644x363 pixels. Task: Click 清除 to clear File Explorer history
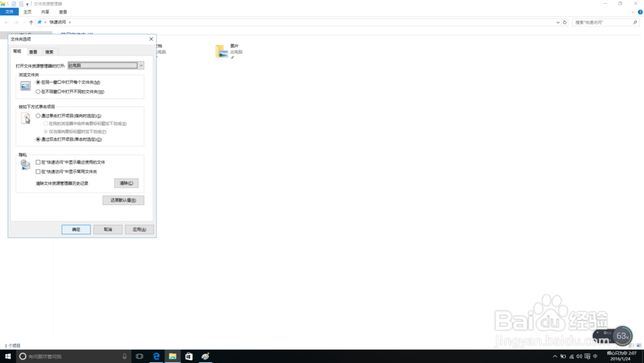click(x=126, y=183)
